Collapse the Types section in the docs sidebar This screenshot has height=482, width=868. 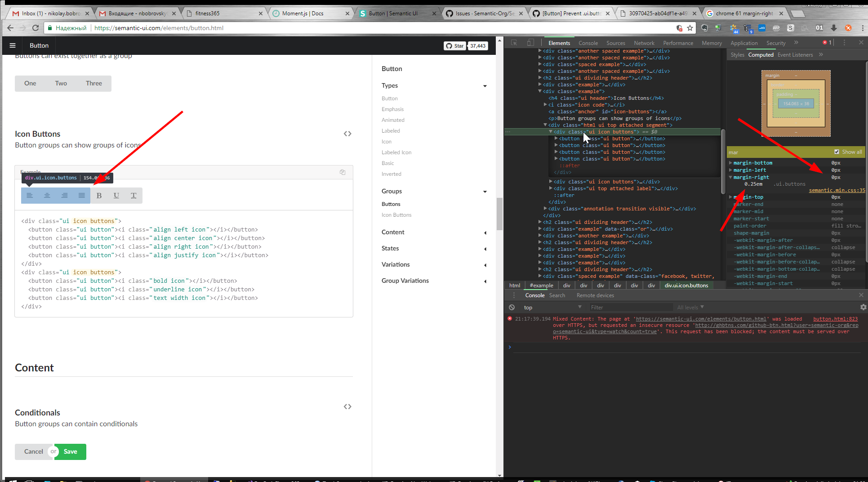coord(485,85)
